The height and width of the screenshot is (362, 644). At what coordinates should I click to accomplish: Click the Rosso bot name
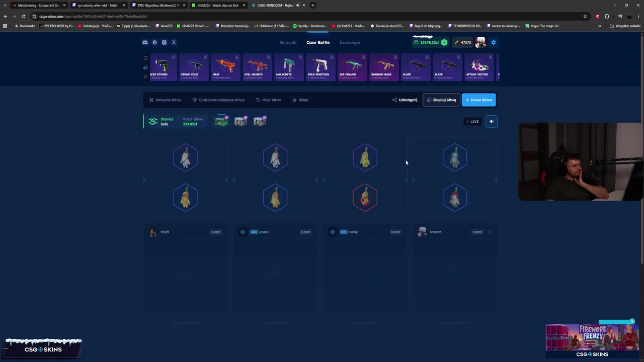[264, 232]
